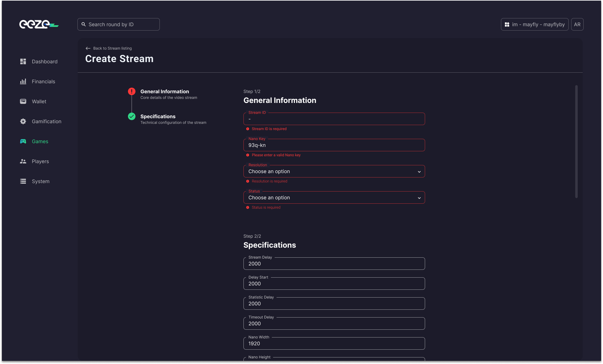Click the Wallet card icon

point(23,101)
